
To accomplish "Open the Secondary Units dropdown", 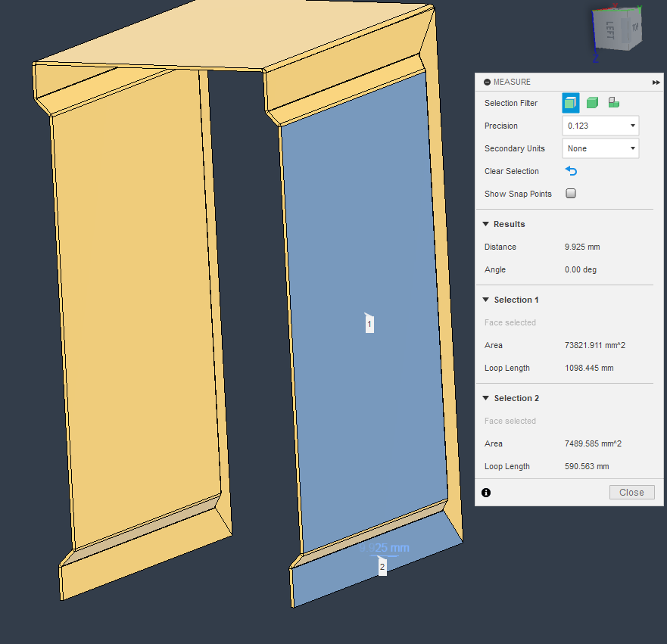I will point(600,148).
